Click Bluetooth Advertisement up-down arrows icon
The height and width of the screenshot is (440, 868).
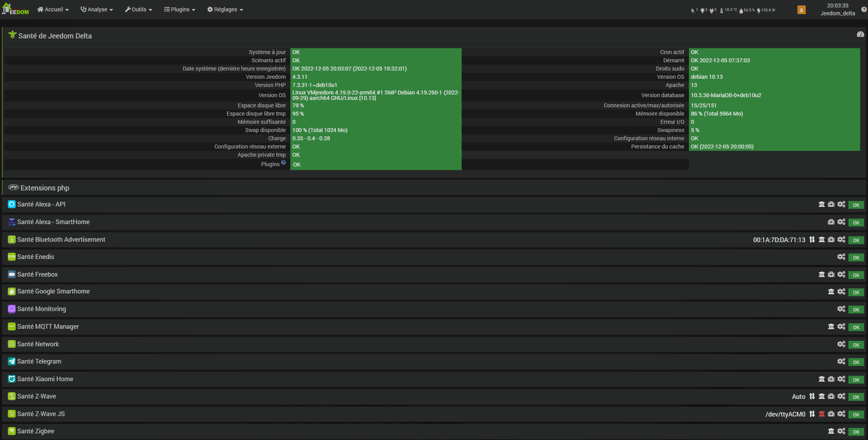coord(812,239)
